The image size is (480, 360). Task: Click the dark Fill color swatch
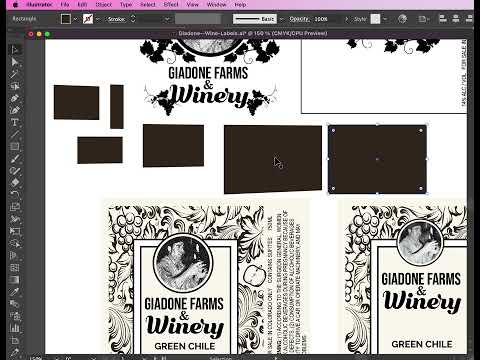click(66, 19)
